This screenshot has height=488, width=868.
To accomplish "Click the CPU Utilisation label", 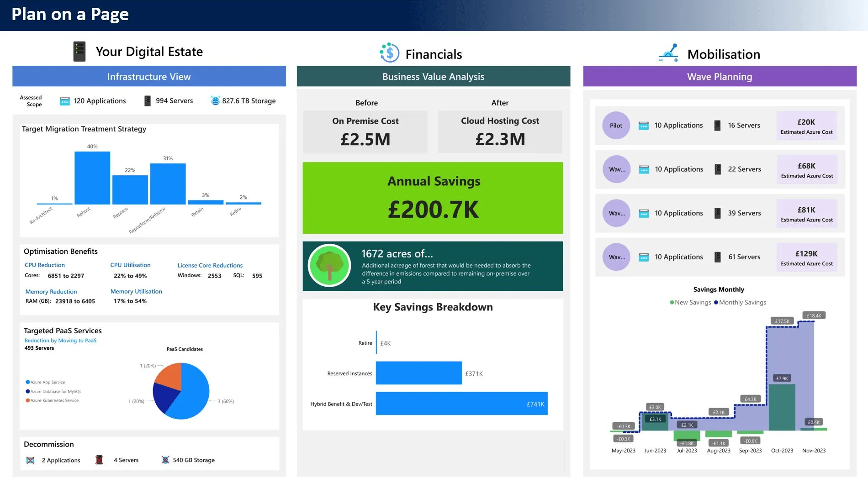I will 130,265.
